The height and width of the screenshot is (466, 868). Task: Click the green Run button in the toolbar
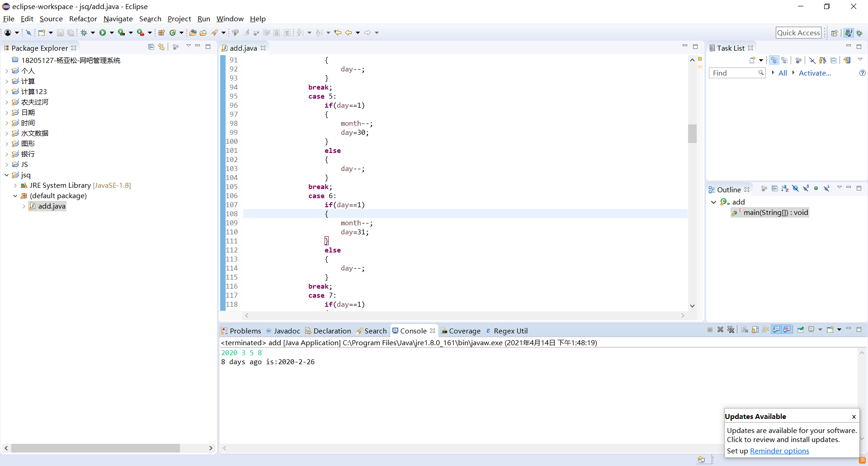click(103, 33)
